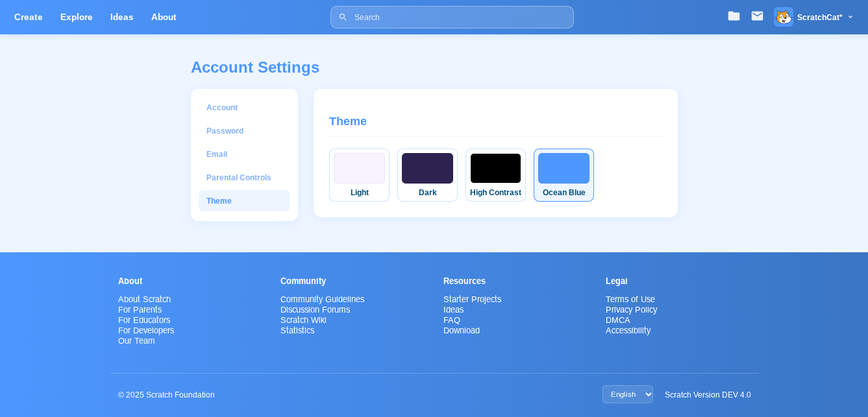Go to the Ideas page in navbar
The height and width of the screenshot is (417, 868).
click(x=121, y=17)
